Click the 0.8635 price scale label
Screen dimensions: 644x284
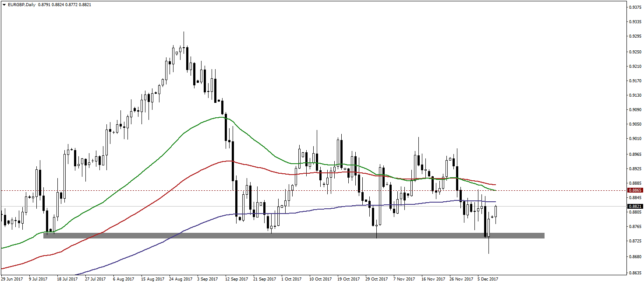636,272
